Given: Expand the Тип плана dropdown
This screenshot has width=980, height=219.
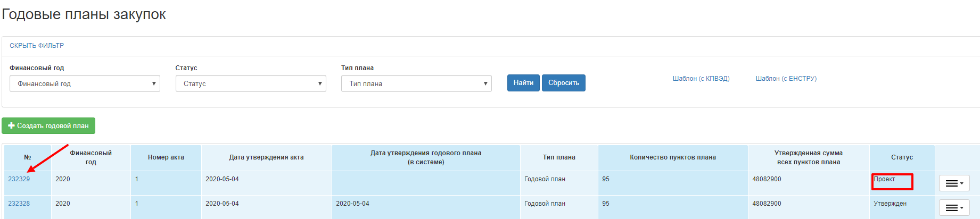Looking at the screenshot, I should 416,83.
